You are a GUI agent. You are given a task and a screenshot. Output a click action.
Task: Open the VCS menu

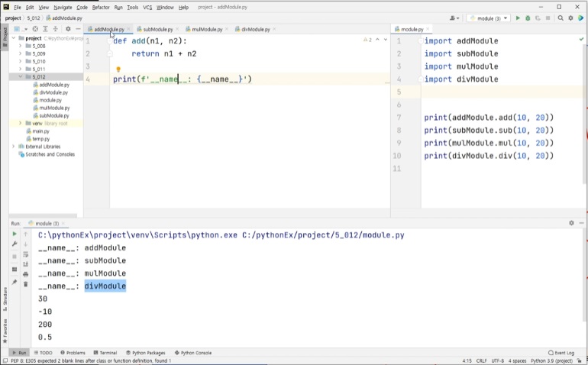click(x=147, y=7)
